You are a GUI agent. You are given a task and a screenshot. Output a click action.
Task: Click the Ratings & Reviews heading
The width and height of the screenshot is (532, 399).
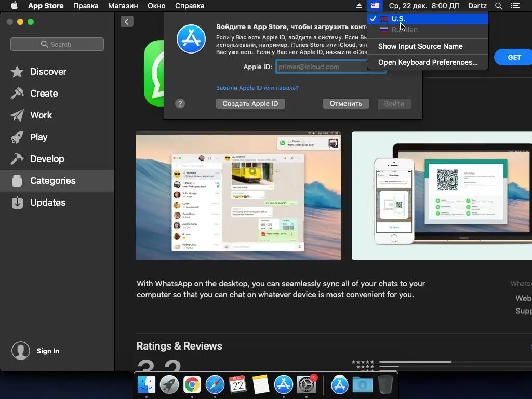[179, 346]
